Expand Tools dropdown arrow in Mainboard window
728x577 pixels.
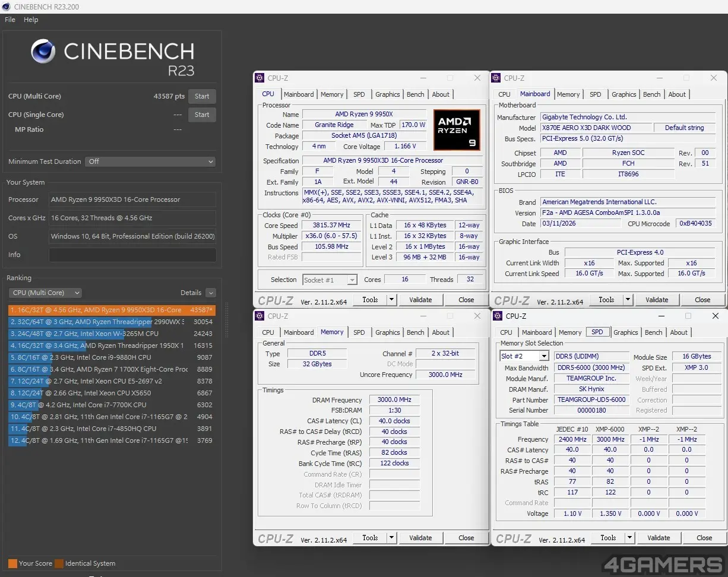pyautogui.click(x=628, y=300)
